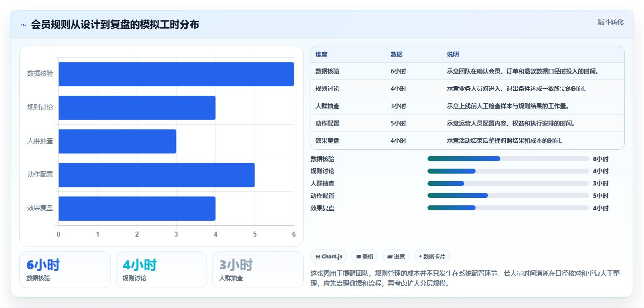The width and height of the screenshot is (644, 308).
Task: Click the 规则讨论 bar in the chart
Action: 137,108
